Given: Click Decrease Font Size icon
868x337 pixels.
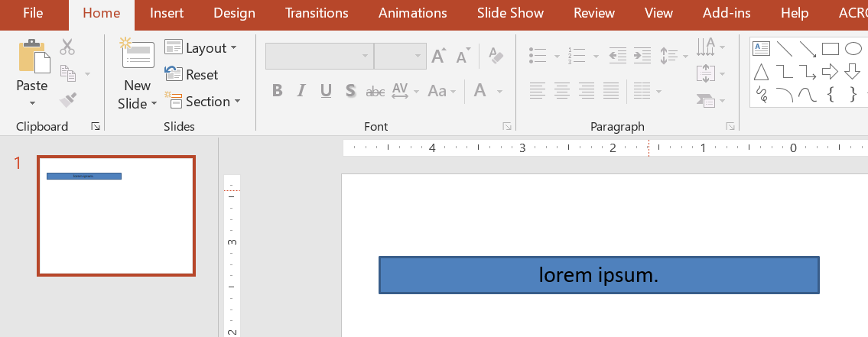Looking at the screenshot, I should [x=463, y=56].
